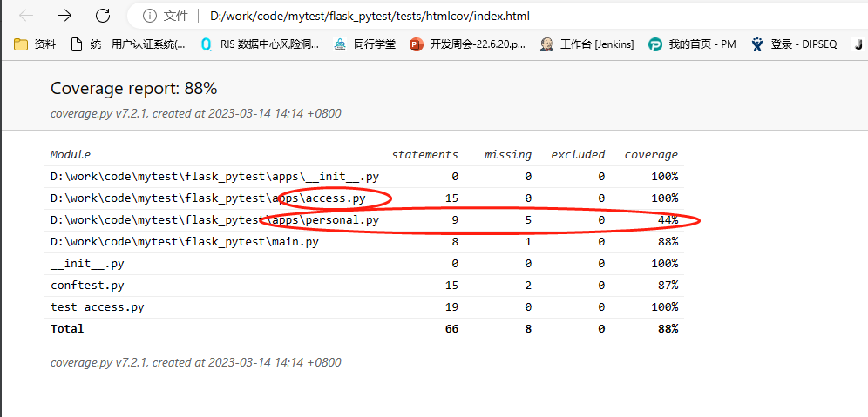Click the total missing value 8
This screenshot has height=417, width=868.
[528, 328]
